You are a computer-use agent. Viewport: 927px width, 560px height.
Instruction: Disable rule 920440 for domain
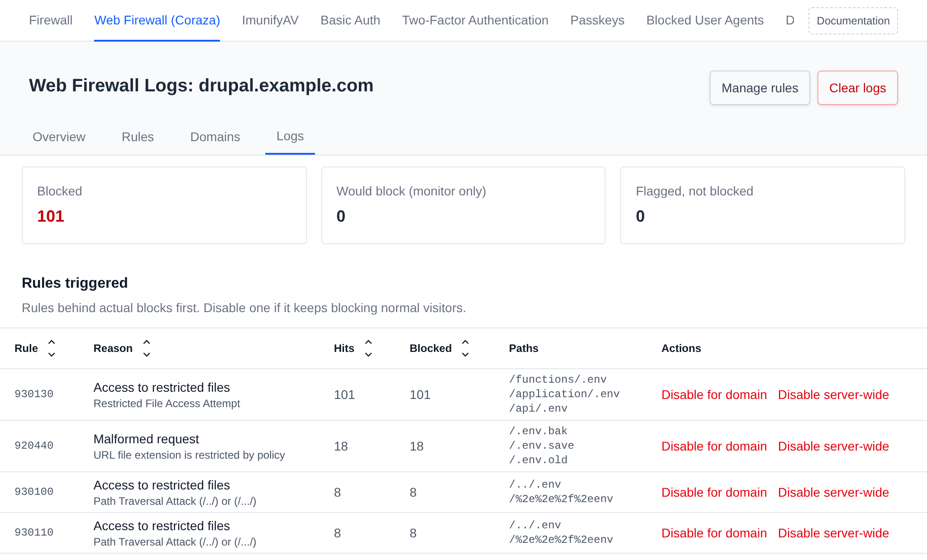pyautogui.click(x=714, y=446)
